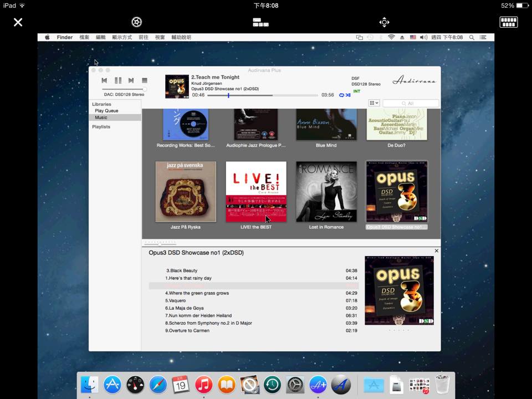The image size is (532, 399).
Task: Open the Finder menu
Action: [65, 37]
